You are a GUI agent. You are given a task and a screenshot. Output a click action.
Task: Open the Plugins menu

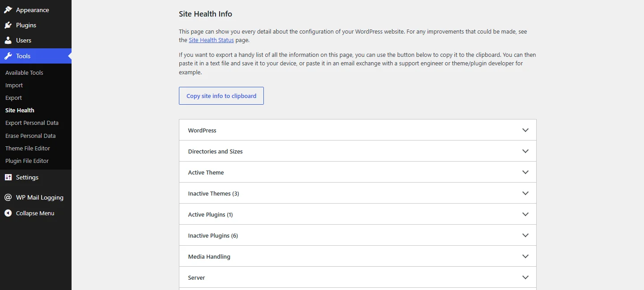36,25
